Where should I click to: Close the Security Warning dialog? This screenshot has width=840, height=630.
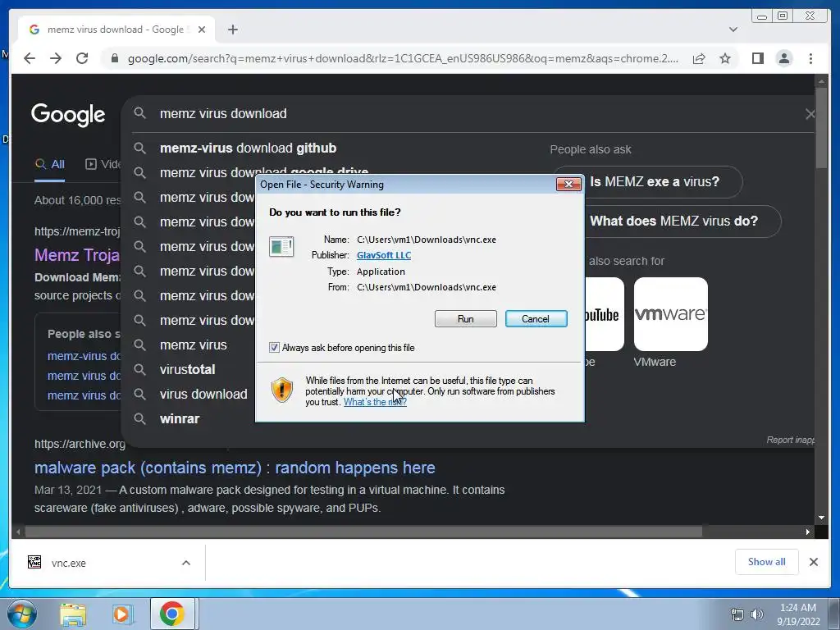point(568,185)
